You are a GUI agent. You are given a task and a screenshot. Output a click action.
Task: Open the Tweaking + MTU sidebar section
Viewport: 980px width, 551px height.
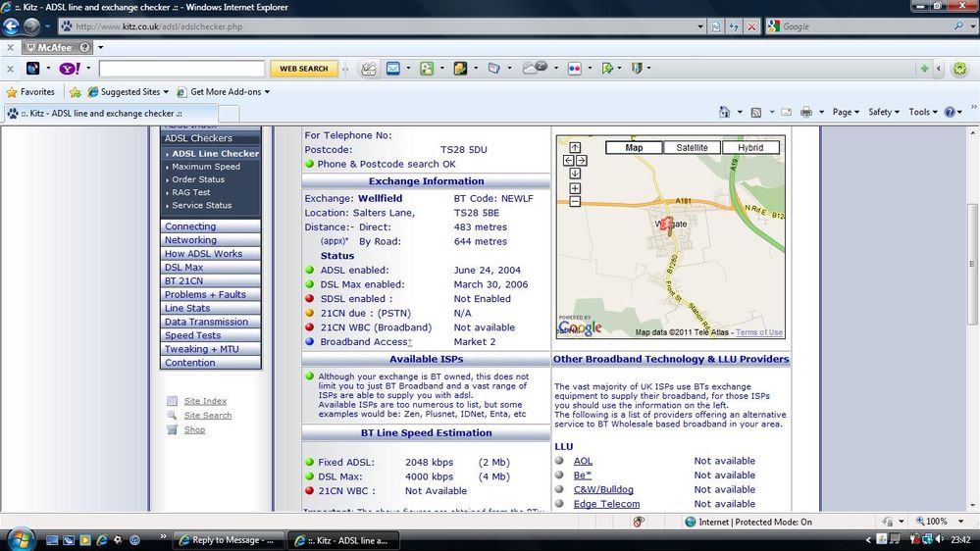pyautogui.click(x=210, y=349)
